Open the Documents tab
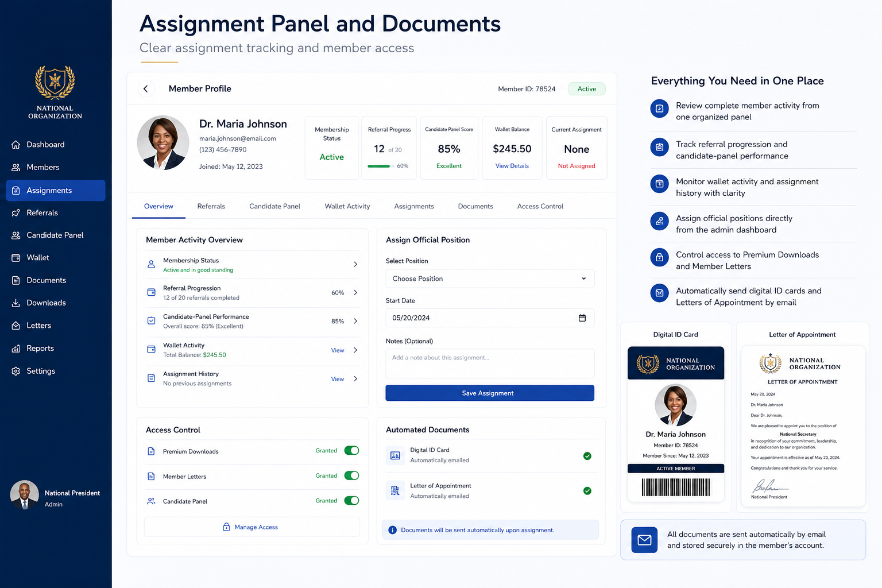 [x=475, y=206]
